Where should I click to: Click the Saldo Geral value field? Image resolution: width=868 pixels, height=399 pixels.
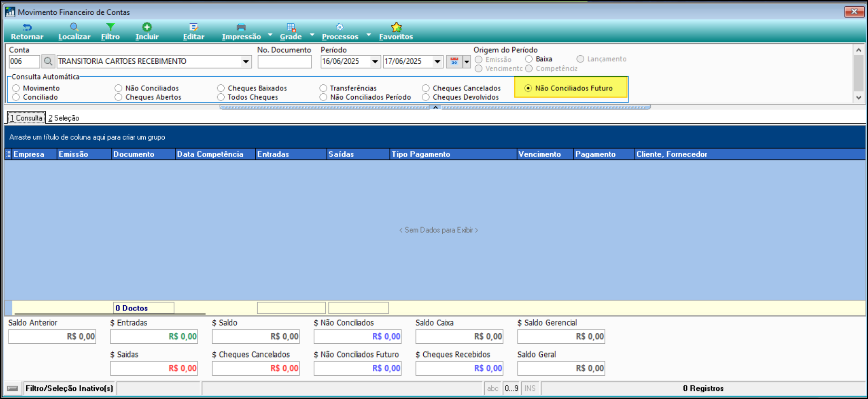point(561,369)
